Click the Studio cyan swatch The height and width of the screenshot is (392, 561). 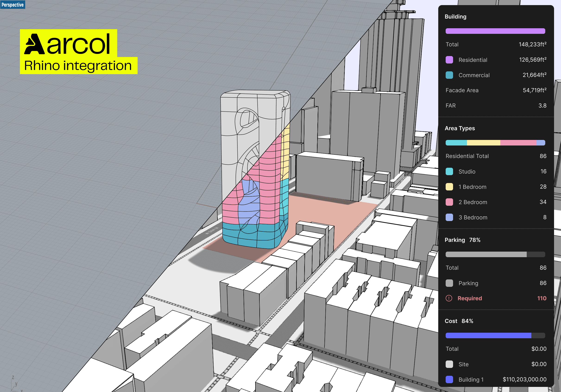coord(449,171)
